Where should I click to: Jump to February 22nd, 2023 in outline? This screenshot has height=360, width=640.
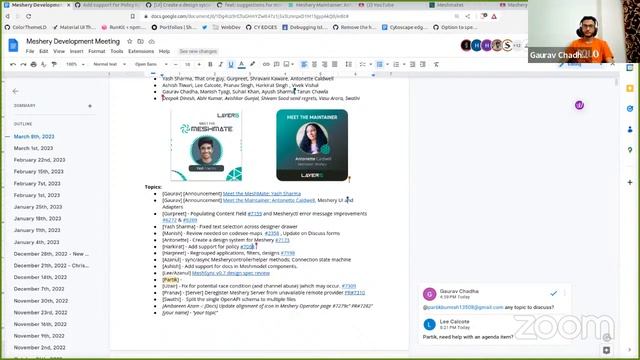39,160
